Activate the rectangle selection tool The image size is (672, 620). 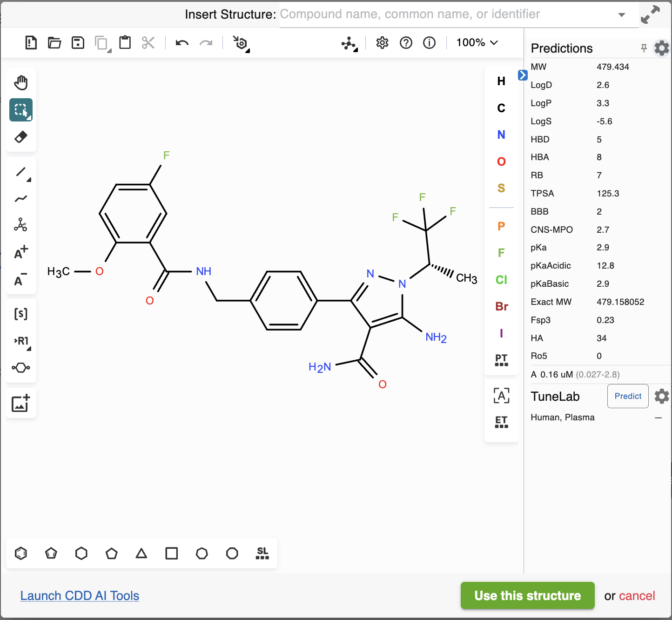coord(21,110)
